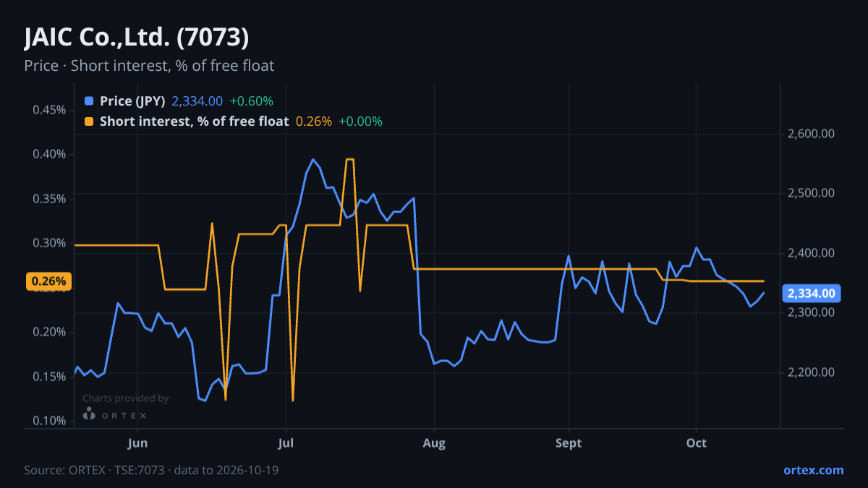The height and width of the screenshot is (488, 868).
Task: Click the +0.00% short interest change value
Action: tap(360, 121)
